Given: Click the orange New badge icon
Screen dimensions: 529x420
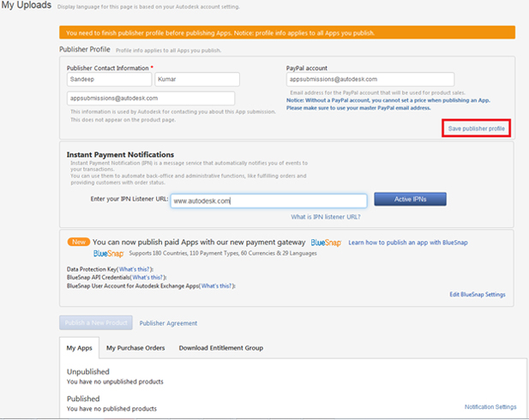Looking at the screenshot, I should (78, 243).
